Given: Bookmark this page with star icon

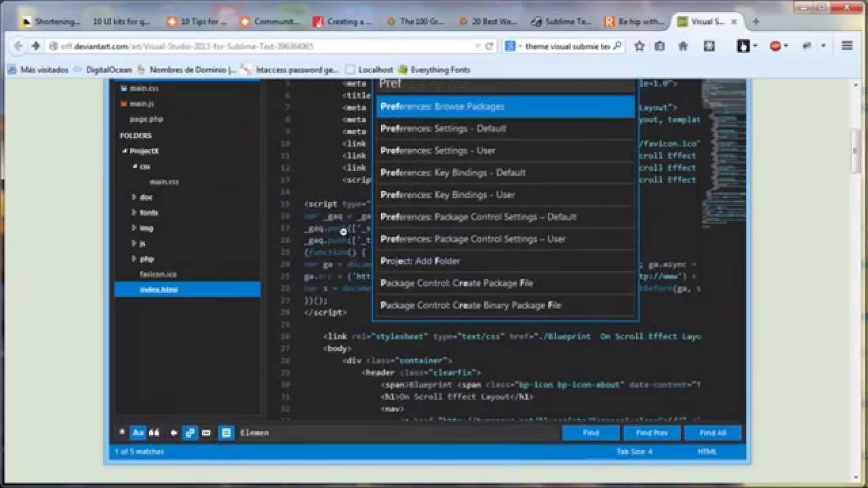Looking at the screenshot, I should [x=639, y=46].
